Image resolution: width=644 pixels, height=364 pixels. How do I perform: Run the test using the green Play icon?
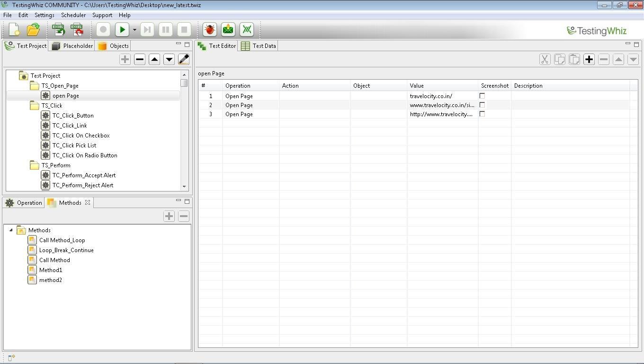(x=121, y=29)
